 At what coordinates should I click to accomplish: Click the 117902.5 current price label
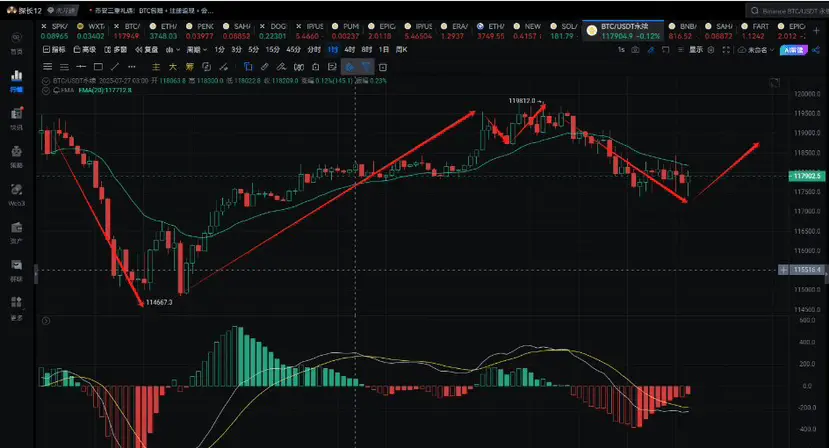[x=806, y=176]
